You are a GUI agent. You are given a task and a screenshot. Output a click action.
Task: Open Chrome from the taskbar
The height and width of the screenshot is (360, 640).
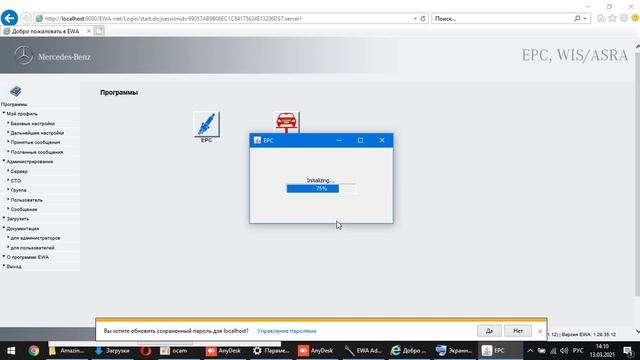(33, 351)
